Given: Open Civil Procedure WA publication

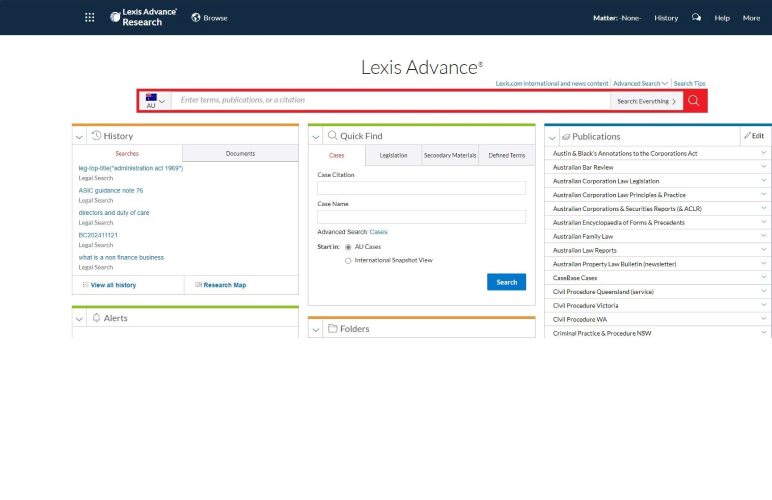Looking at the screenshot, I should (x=580, y=319).
